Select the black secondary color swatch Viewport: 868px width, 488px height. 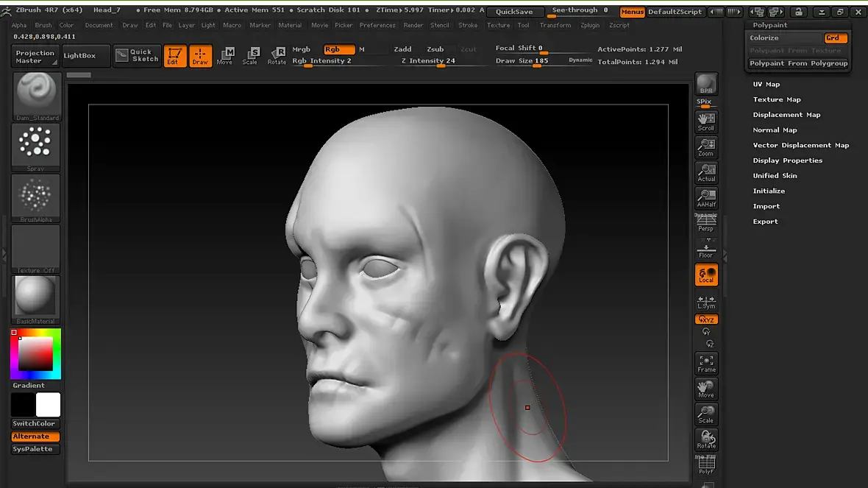point(23,405)
